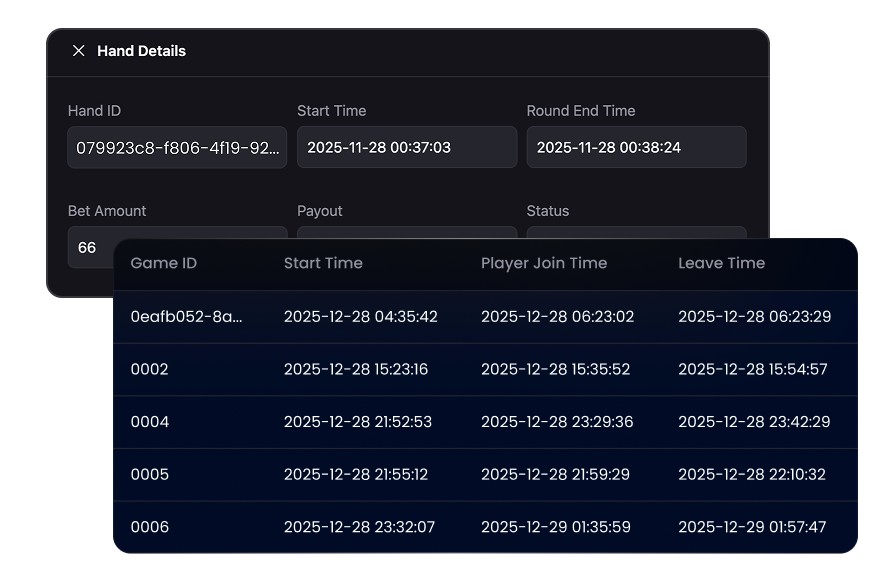Image resolution: width=880 pixels, height=578 pixels.
Task: Click player join time 23:29:36 cell
Action: [x=557, y=422]
